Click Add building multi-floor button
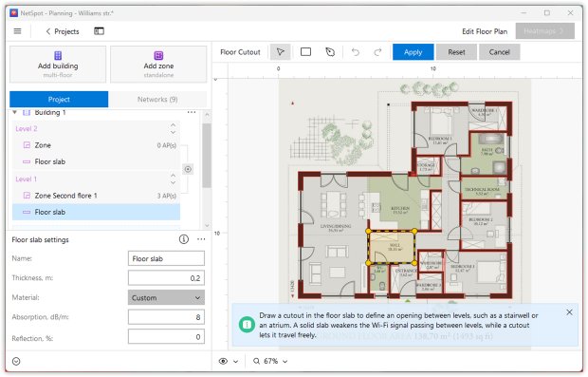Image resolution: width=588 pixels, height=377 pixels. (x=58, y=65)
